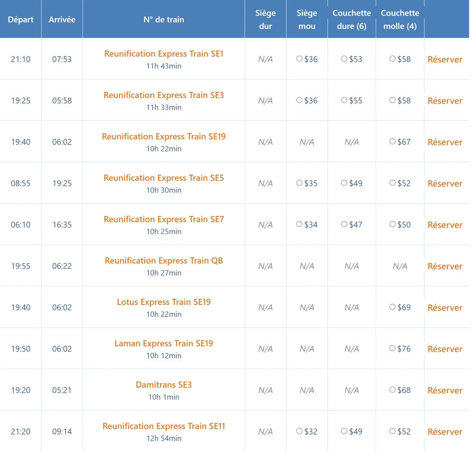Click departure time 19:50

[x=20, y=349]
